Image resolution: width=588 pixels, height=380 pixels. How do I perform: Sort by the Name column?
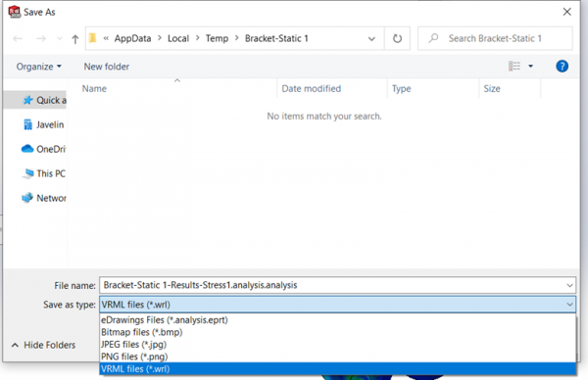[x=94, y=89]
